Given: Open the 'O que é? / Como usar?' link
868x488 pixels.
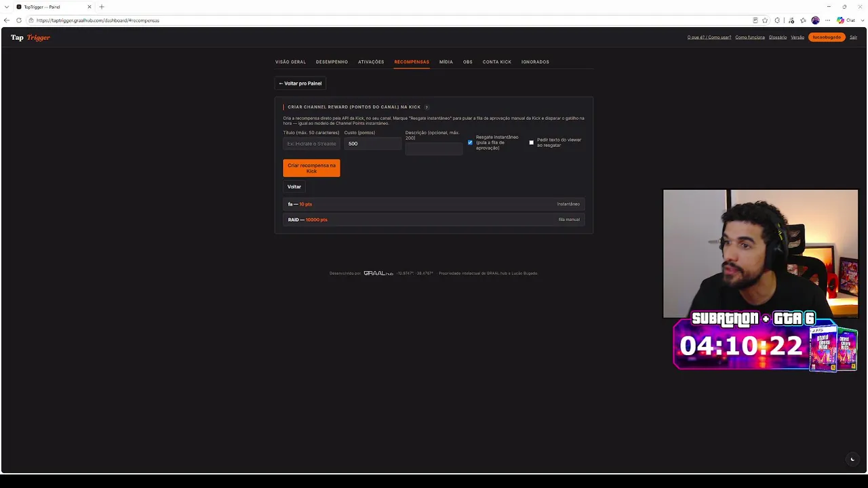Looking at the screenshot, I should coord(709,37).
